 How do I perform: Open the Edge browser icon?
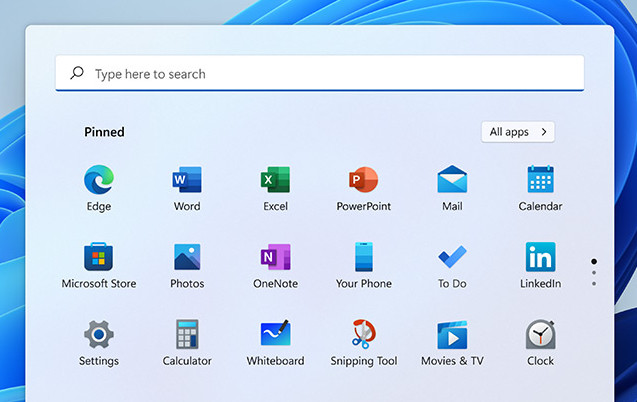click(x=99, y=179)
